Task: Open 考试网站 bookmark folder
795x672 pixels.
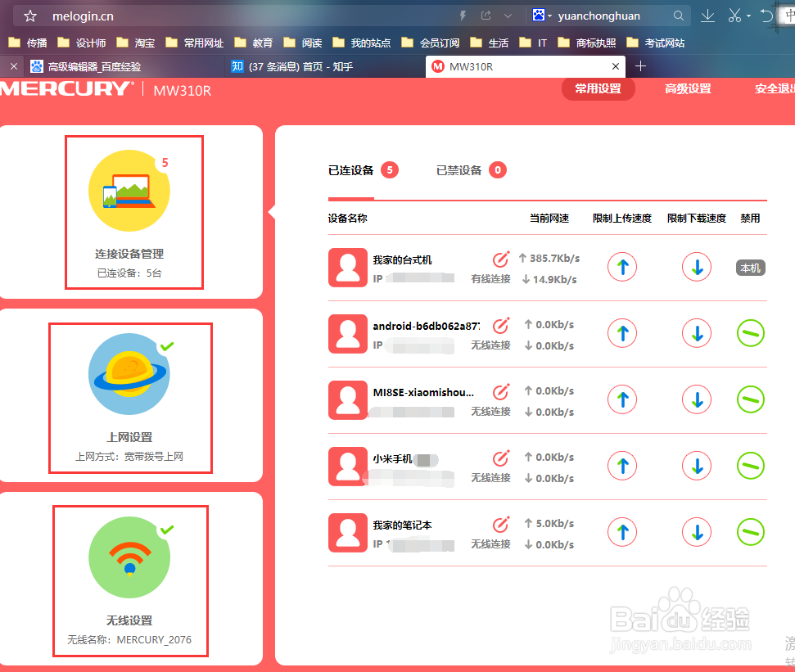Action: coord(656,43)
